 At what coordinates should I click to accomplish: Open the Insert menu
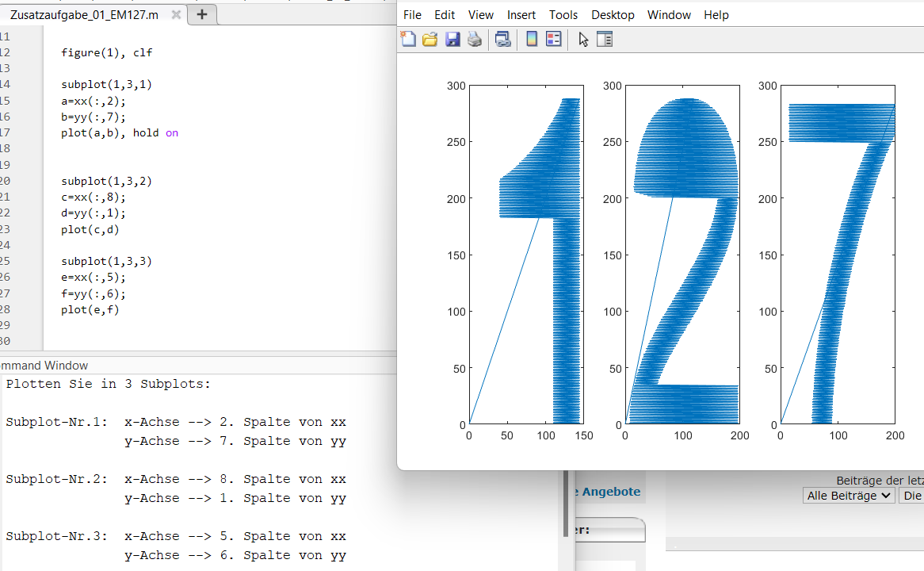coord(521,15)
